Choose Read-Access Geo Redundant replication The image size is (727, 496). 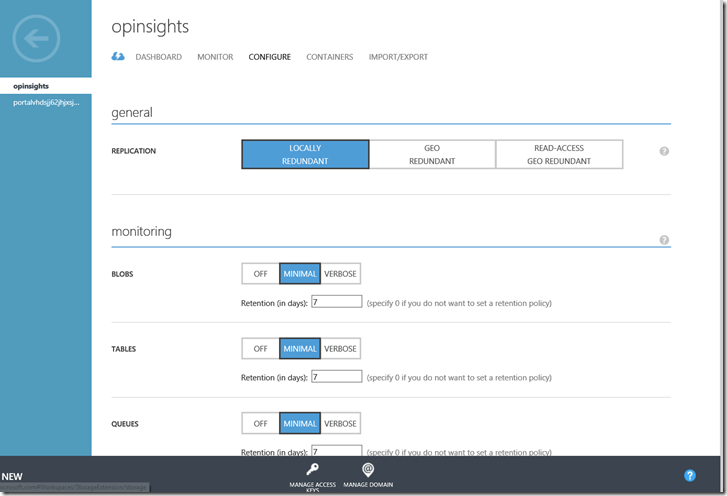559,154
